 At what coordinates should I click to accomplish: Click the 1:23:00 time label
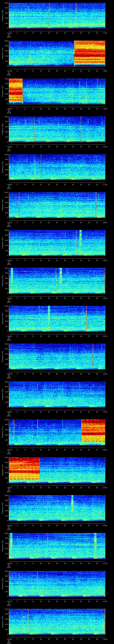(9, 298)
